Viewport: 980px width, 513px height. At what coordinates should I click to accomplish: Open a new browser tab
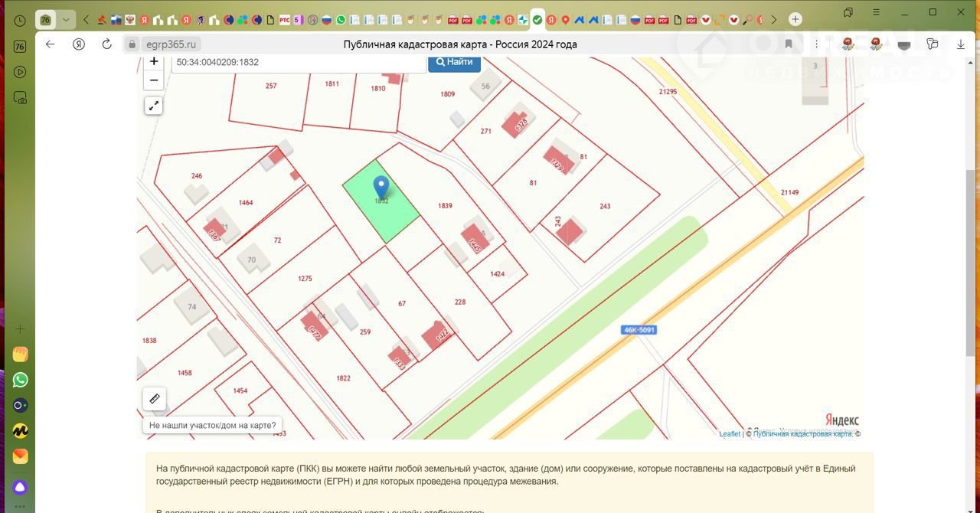click(795, 19)
